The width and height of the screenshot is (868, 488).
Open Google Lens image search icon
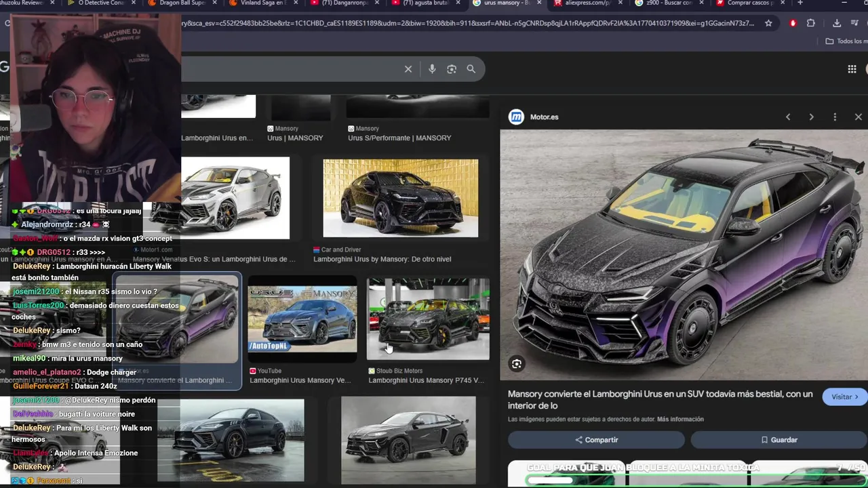[452, 69]
